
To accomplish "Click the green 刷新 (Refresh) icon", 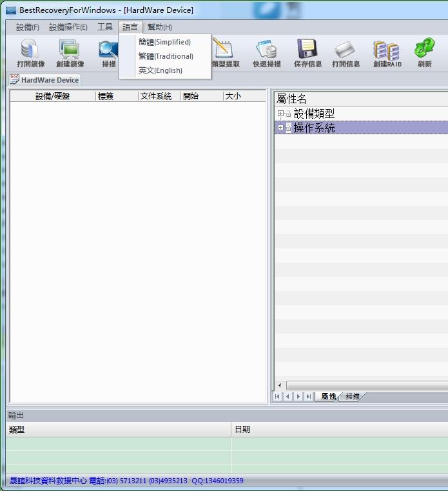I will (425, 48).
